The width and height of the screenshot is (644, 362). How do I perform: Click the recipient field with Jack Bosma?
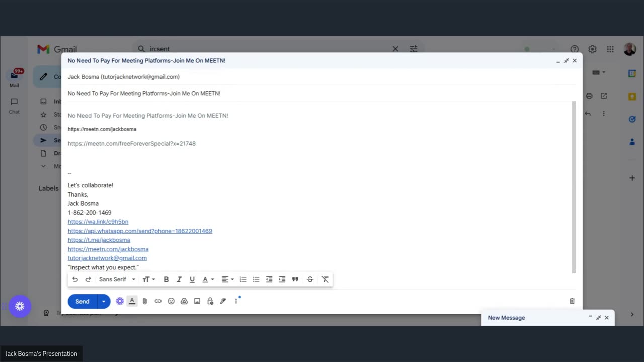coord(322,77)
